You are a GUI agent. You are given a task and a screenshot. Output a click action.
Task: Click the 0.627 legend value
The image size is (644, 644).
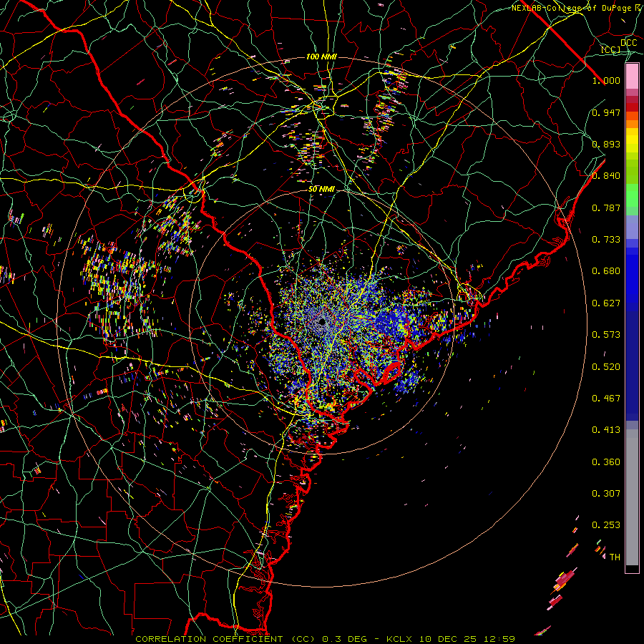tap(606, 303)
